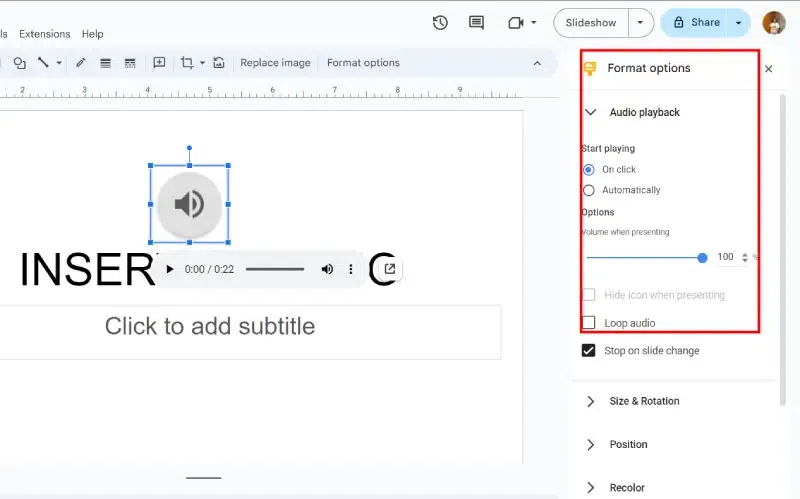
Task: Open Slideshow dropdown arrow
Action: 640,23
